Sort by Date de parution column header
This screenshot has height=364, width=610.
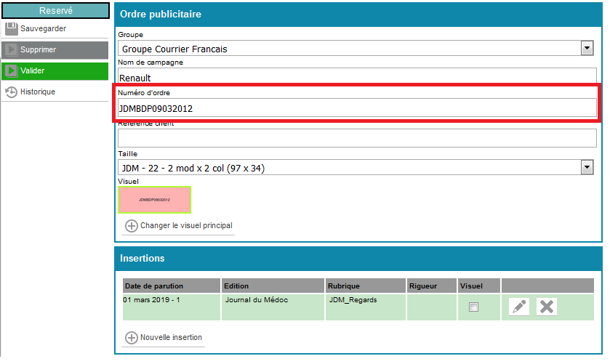click(x=171, y=286)
